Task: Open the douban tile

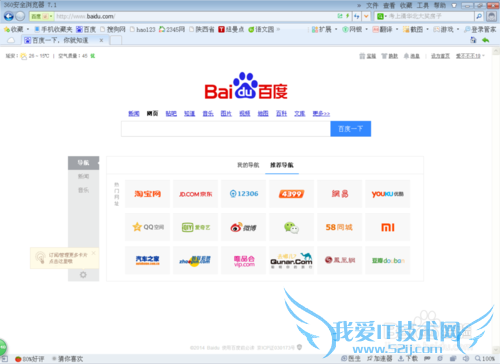Action: coord(388,260)
